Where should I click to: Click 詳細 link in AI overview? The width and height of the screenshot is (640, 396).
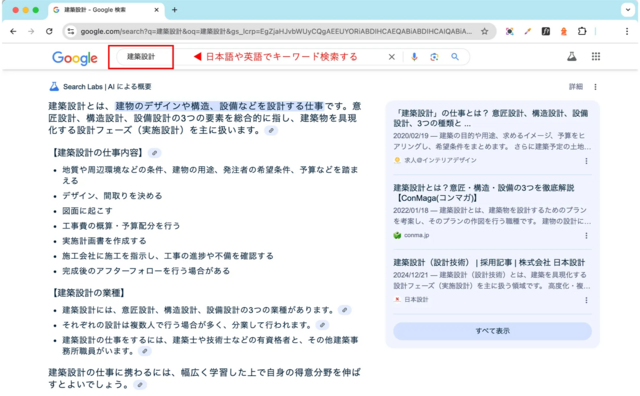[x=576, y=87]
